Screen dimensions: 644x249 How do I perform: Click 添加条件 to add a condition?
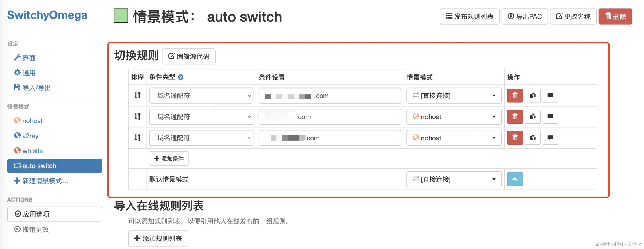click(x=169, y=158)
